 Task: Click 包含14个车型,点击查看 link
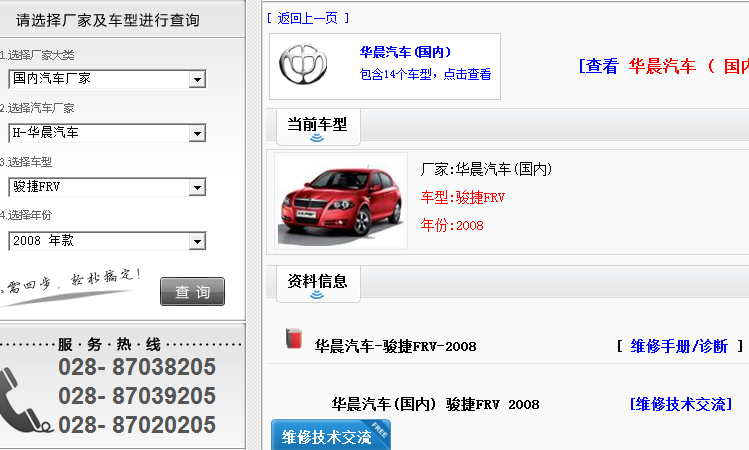click(x=425, y=74)
